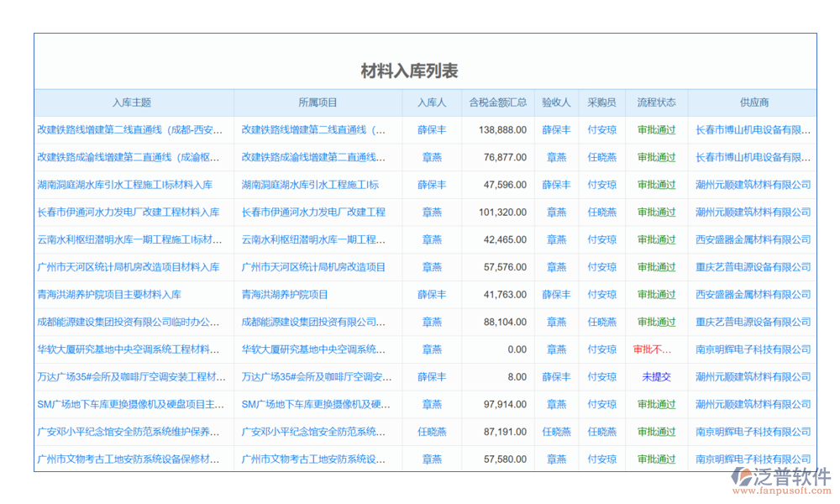
Task: Click the 采购员 column header
Action: [601, 102]
